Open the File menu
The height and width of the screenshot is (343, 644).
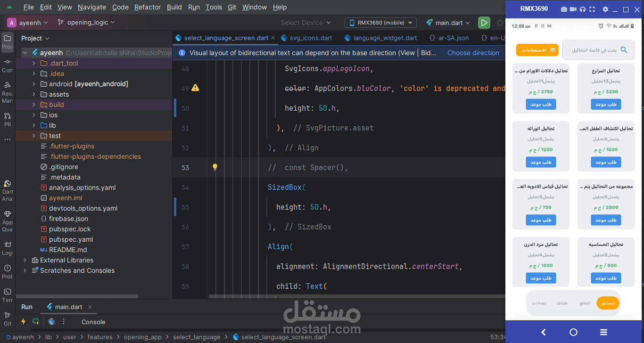[28, 7]
